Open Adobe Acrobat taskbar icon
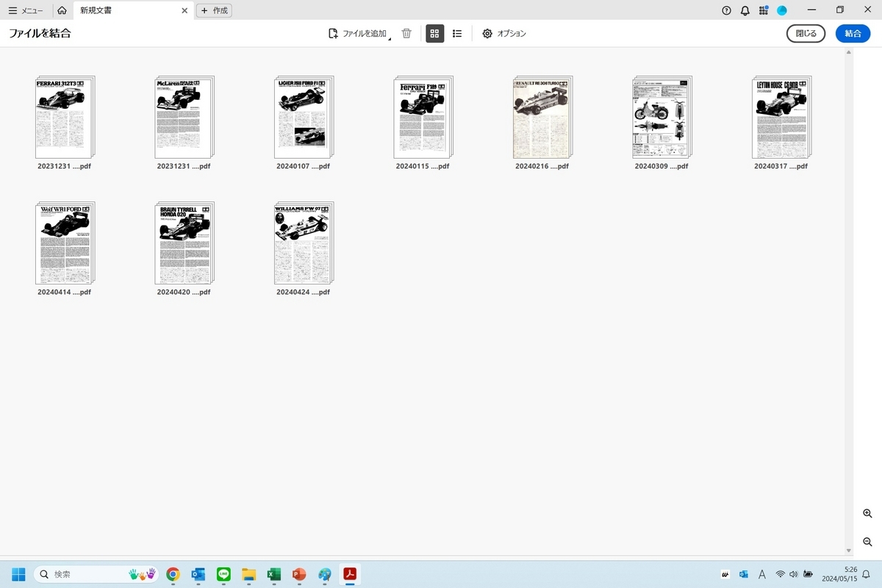 click(x=350, y=574)
